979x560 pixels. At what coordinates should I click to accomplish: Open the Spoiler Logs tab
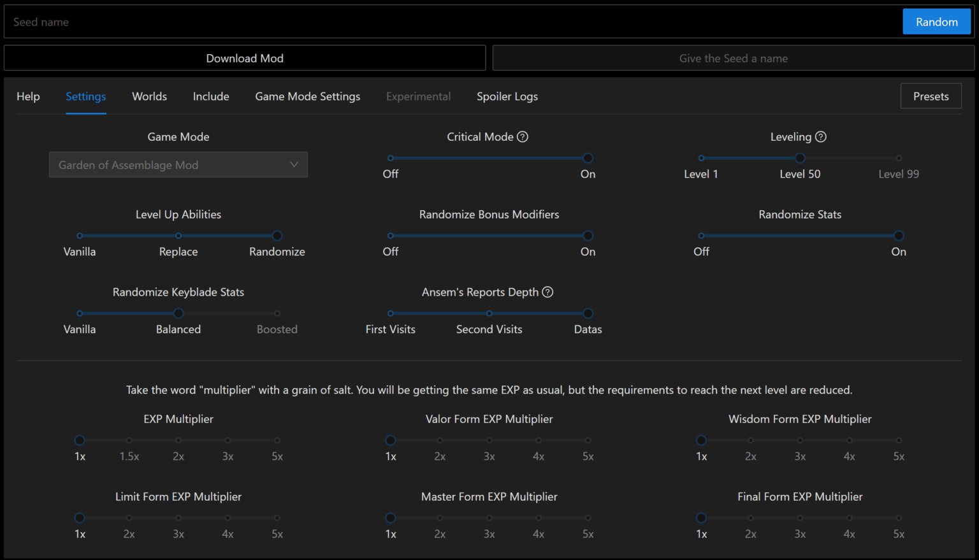507,97
